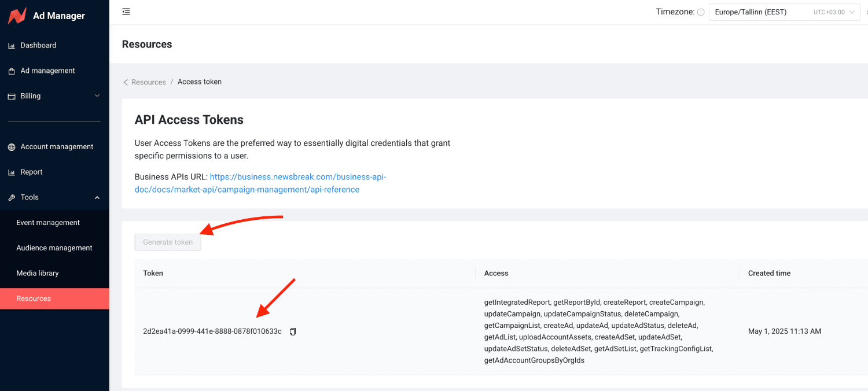The width and height of the screenshot is (868, 391).
Task: Open the Business APIs URL link
Action: (260, 183)
